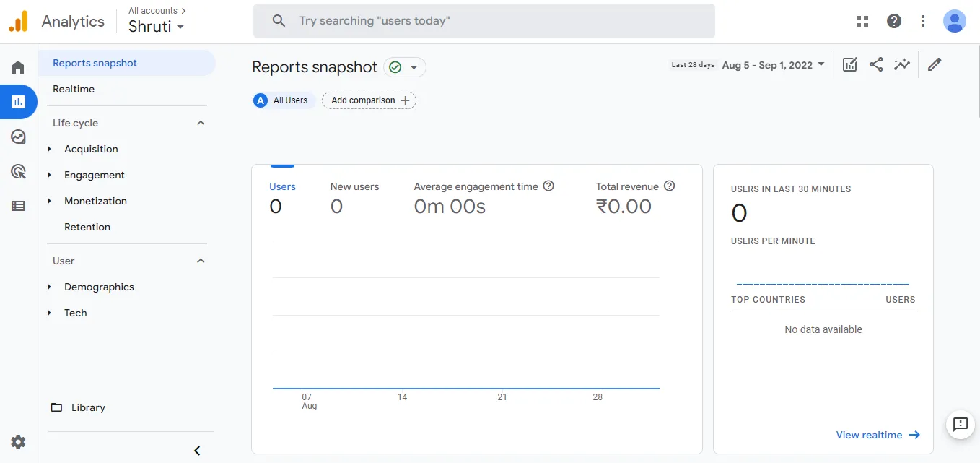980x463 pixels.
Task: Click the Google Analytics logo
Action: pyautogui.click(x=18, y=21)
